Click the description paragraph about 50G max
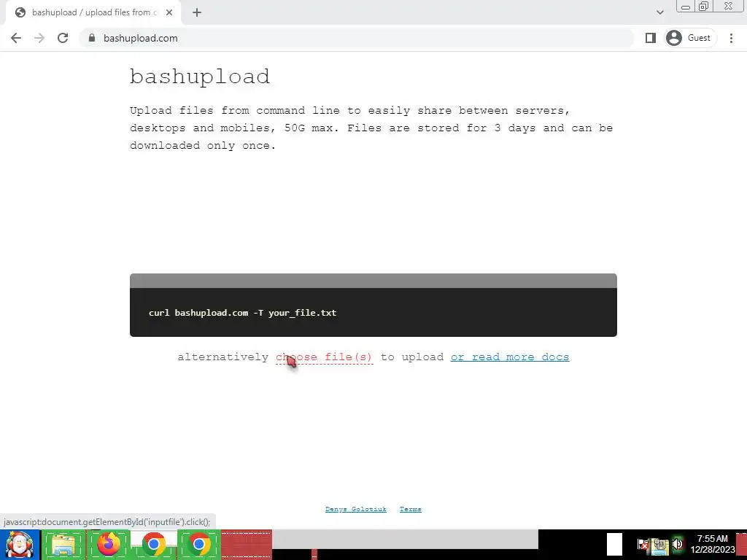747x560 pixels. (371, 128)
